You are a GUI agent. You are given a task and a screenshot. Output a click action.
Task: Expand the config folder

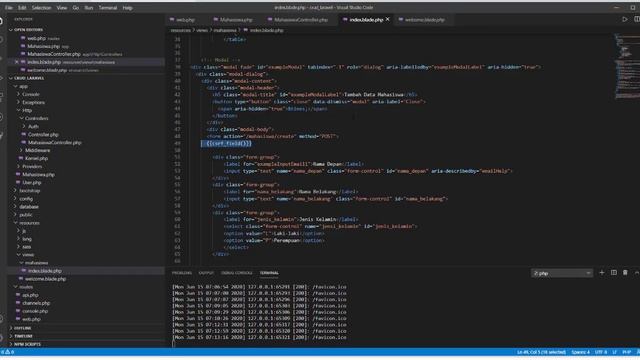26,199
